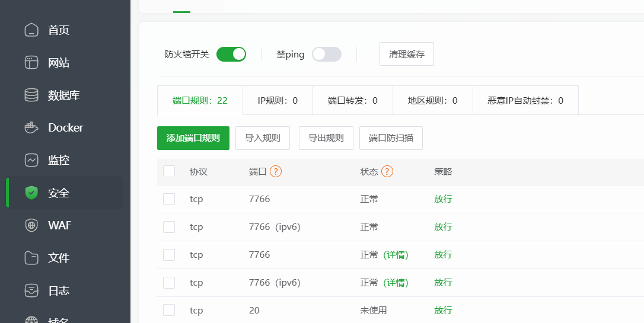This screenshot has width=644, height=323.
Task: Tick the checkbox for port 20 row
Action: [x=169, y=310]
